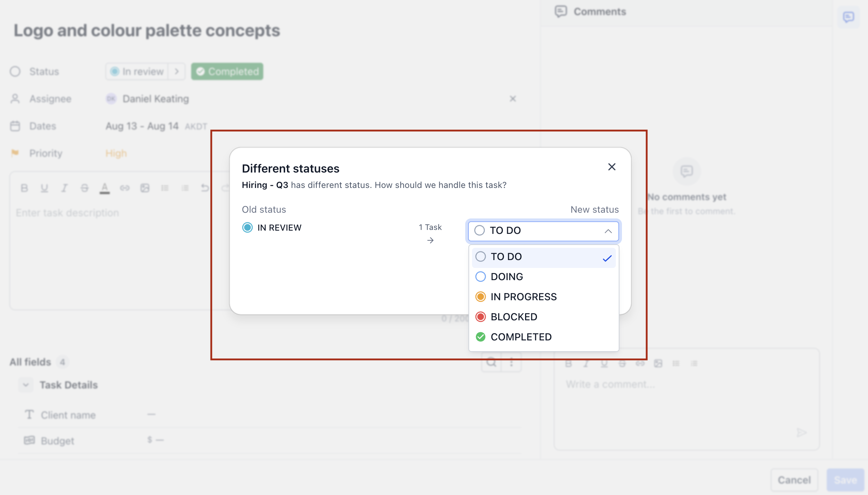Add bulleted list in description toolbar
The image size is (868, 495).
[x=165, y=188]
